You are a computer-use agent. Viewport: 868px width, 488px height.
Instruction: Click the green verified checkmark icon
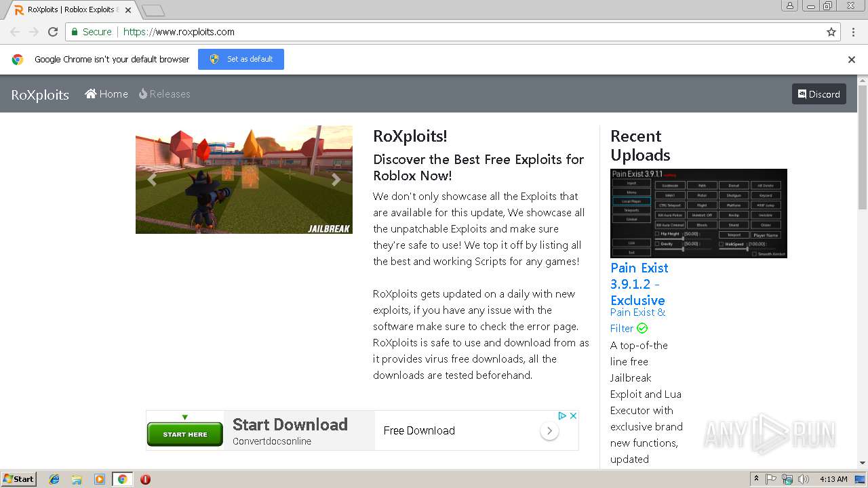pos(642,329)
